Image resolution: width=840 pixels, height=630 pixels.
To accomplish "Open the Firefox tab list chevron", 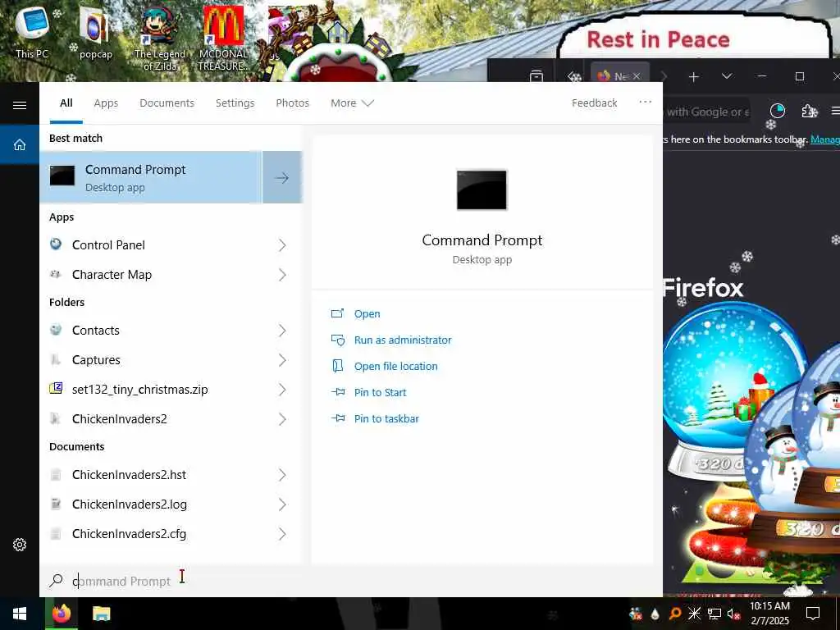I will click(727, 76).
